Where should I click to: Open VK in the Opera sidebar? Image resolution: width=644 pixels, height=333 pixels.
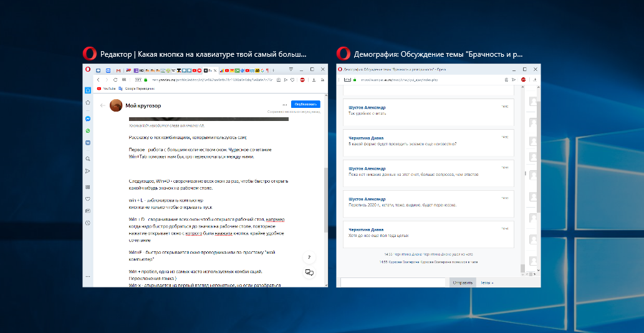click(88, 142)
